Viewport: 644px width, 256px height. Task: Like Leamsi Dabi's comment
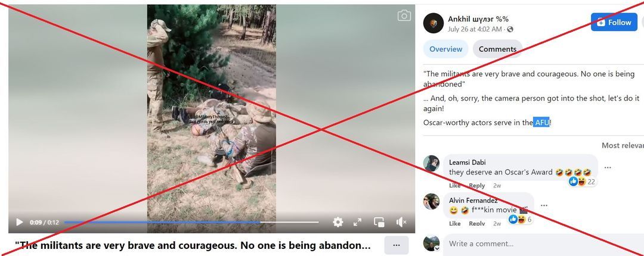tap(454, 185)
